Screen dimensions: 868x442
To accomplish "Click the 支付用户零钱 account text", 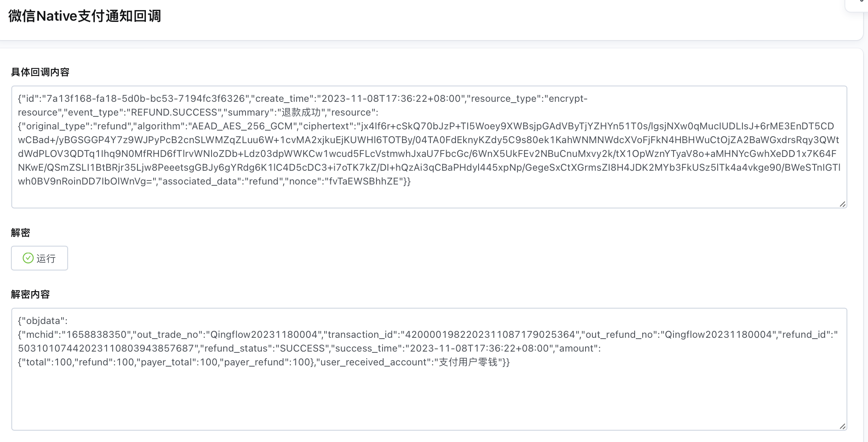I will [x=468, y=362].
